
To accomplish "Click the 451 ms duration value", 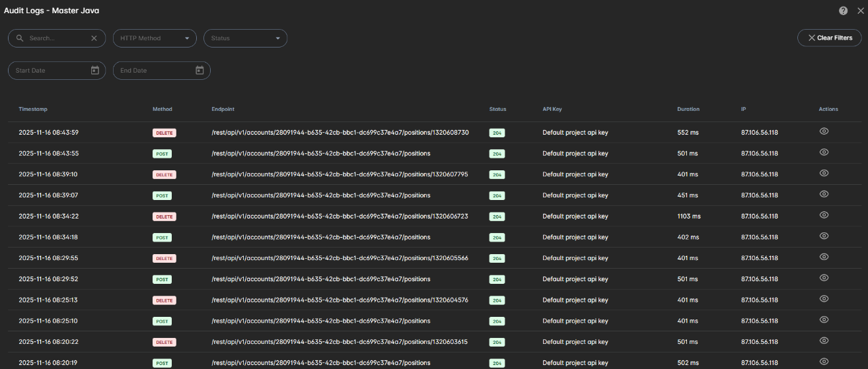I will [688, 195].
